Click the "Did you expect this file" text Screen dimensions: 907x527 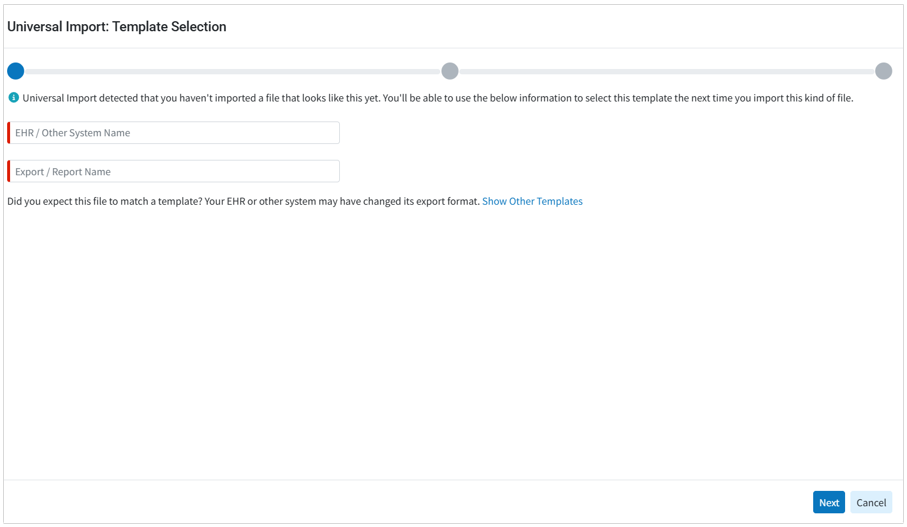243,202
